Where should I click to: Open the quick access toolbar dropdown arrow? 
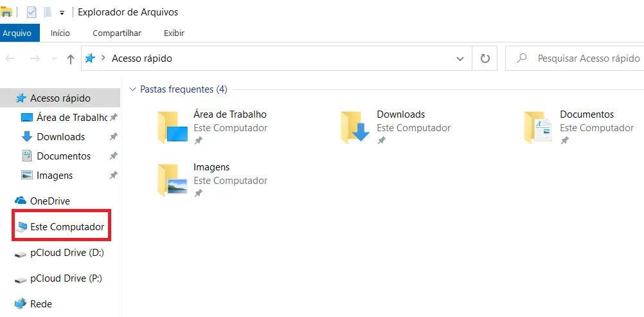[62, 13]
